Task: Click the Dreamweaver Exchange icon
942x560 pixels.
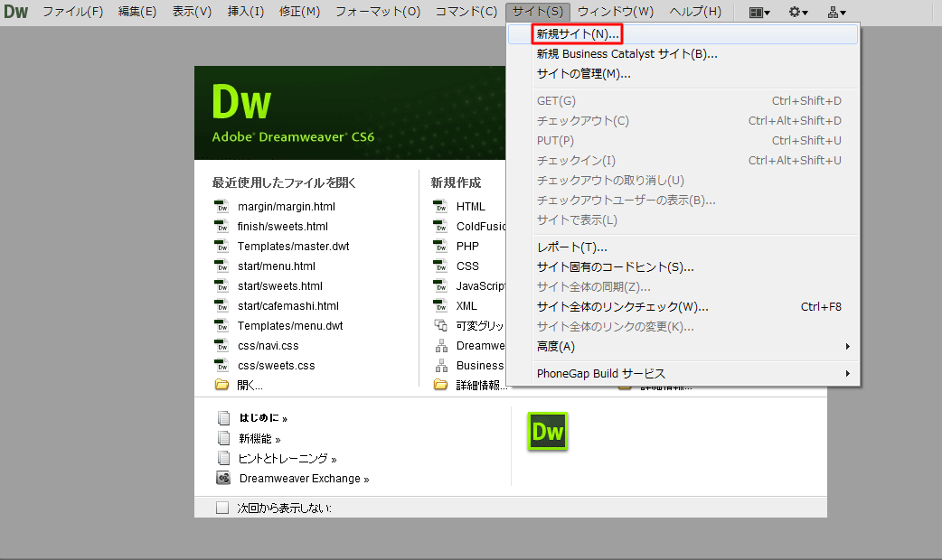Action: 223,479
